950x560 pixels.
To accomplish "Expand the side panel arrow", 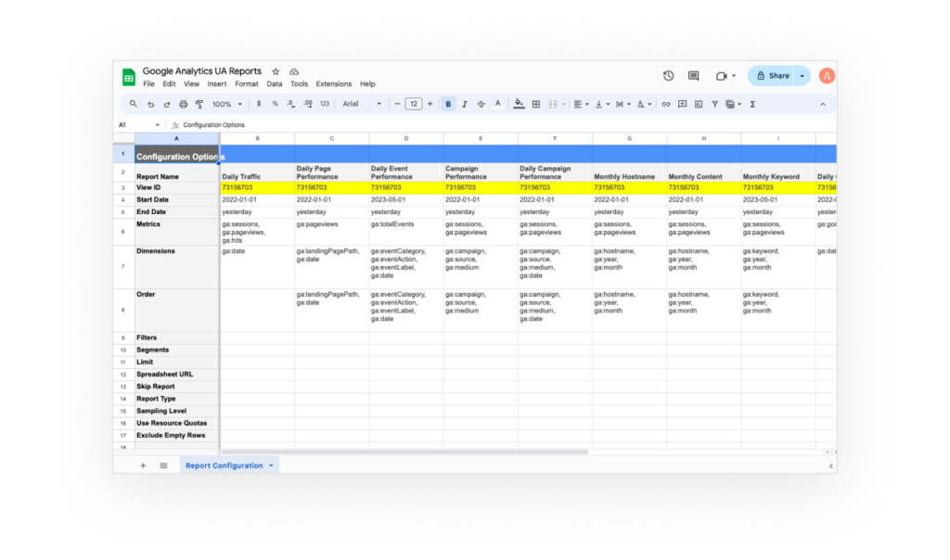I will point(830,465).
